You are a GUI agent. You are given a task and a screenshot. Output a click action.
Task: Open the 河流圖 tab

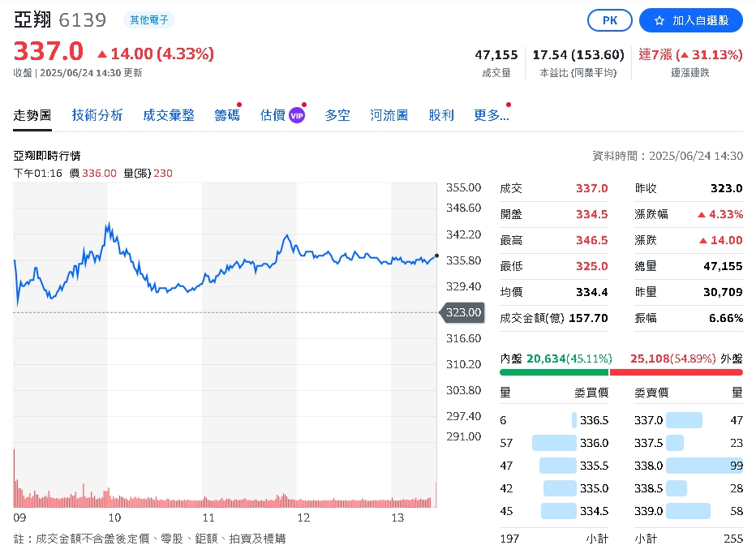pos(389,115)
